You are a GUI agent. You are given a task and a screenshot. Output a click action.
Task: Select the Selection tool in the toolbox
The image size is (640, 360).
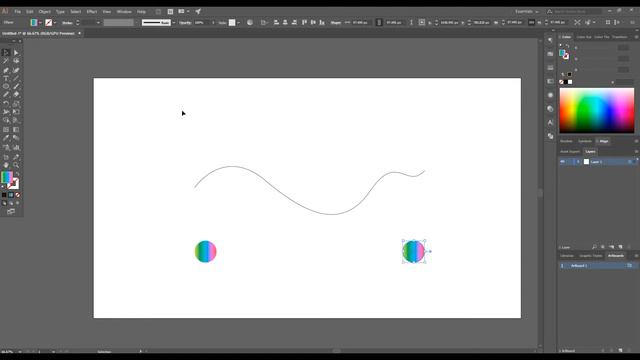tap(6, 53)
